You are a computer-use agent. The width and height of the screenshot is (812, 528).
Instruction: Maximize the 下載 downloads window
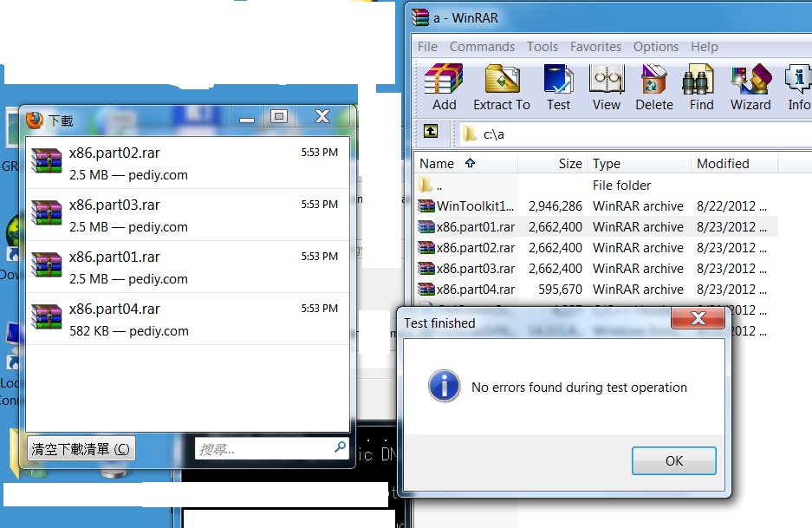[x=279, y=116]
